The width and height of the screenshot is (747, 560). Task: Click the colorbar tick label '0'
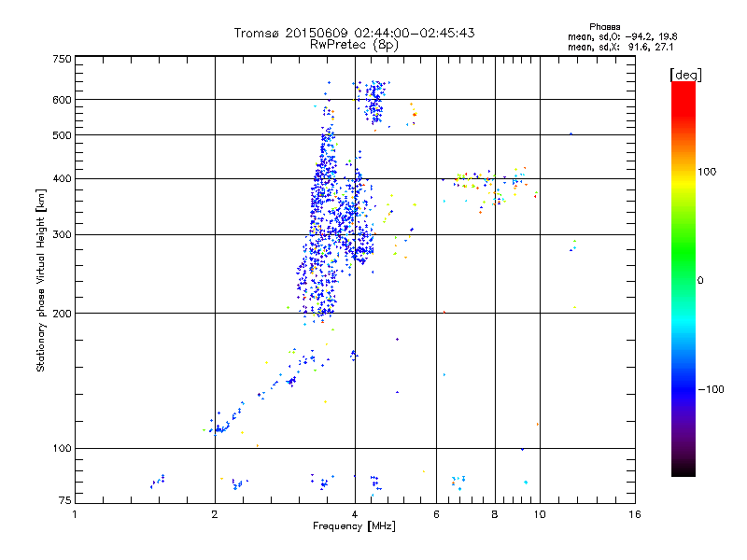coord(700,281)
